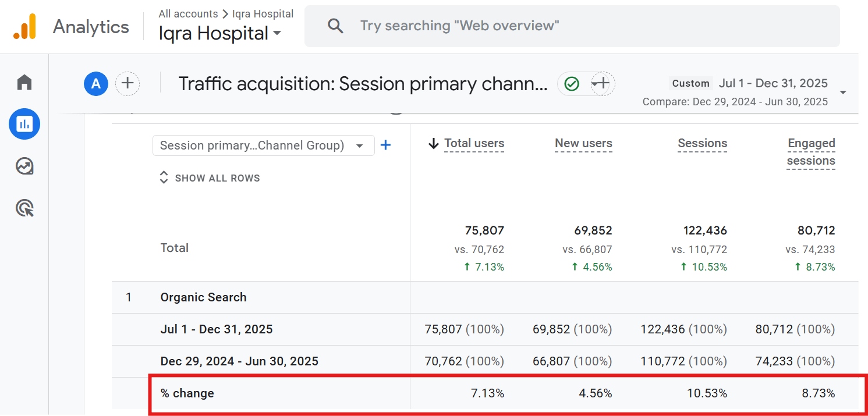This screenshot has height=416, width=868.
Task: Open the Reports section in sidebar
Action: pyautogui.click(x=24, y=124)
